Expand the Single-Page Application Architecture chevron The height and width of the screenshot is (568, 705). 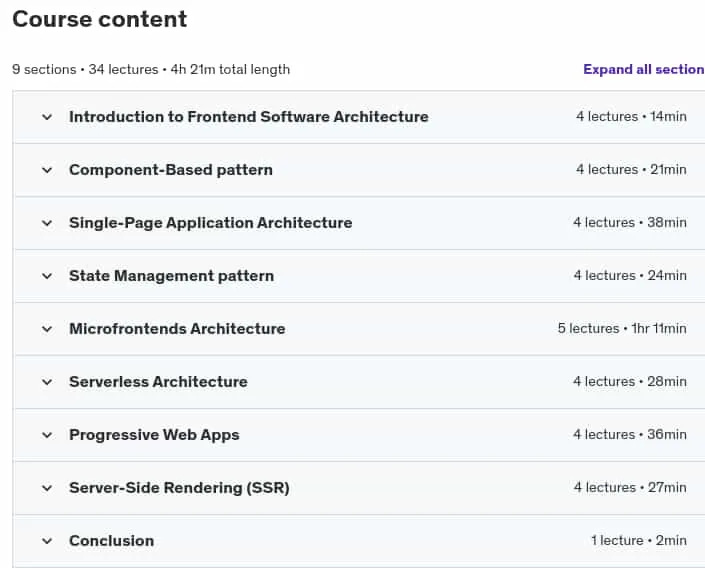(x=47, y=224)
